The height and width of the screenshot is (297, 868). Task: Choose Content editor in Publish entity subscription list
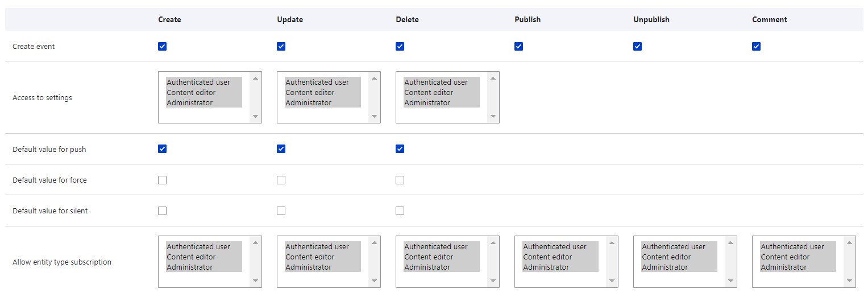[548, 257]
